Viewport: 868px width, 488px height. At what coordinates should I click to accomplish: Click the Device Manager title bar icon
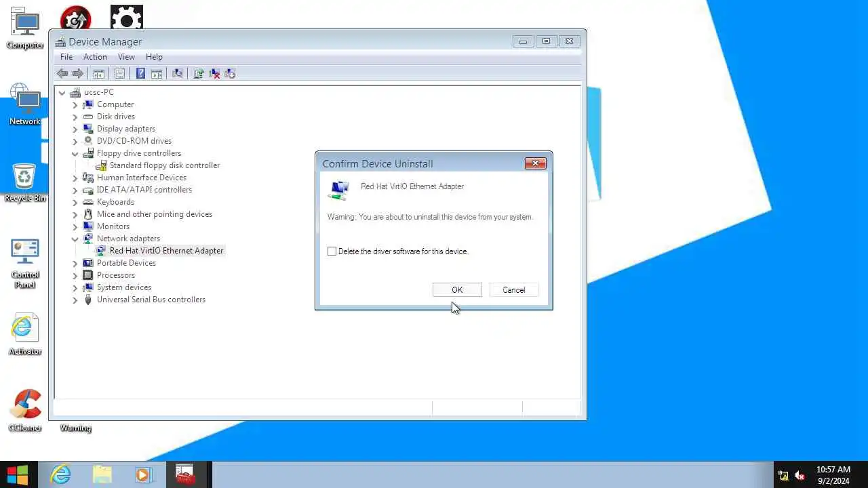(x=60, y=41)
